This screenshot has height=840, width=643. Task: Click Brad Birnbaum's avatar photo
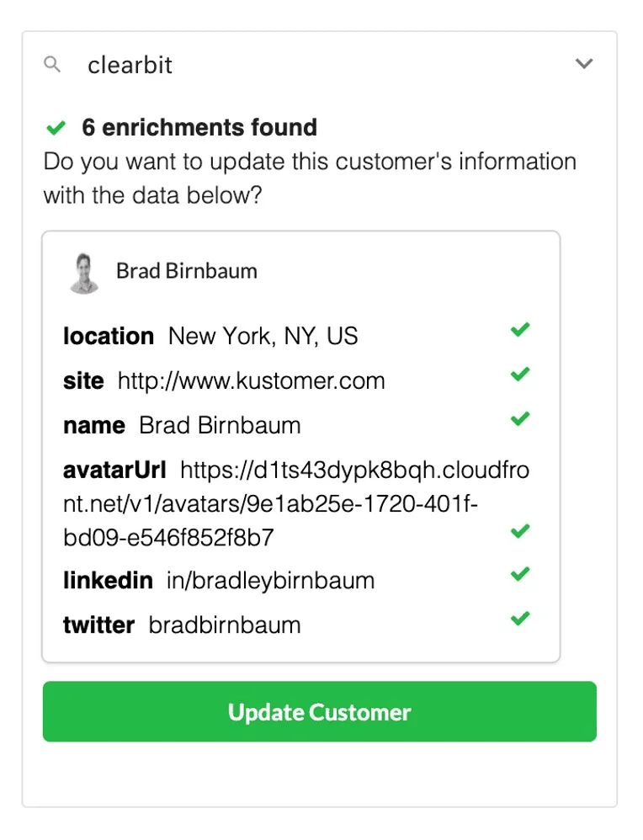84,272
